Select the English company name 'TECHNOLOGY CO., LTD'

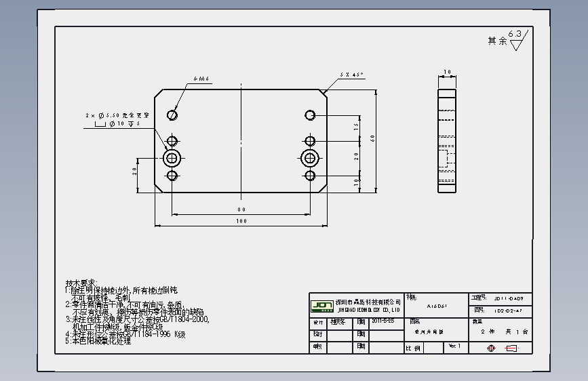[377, 310]
